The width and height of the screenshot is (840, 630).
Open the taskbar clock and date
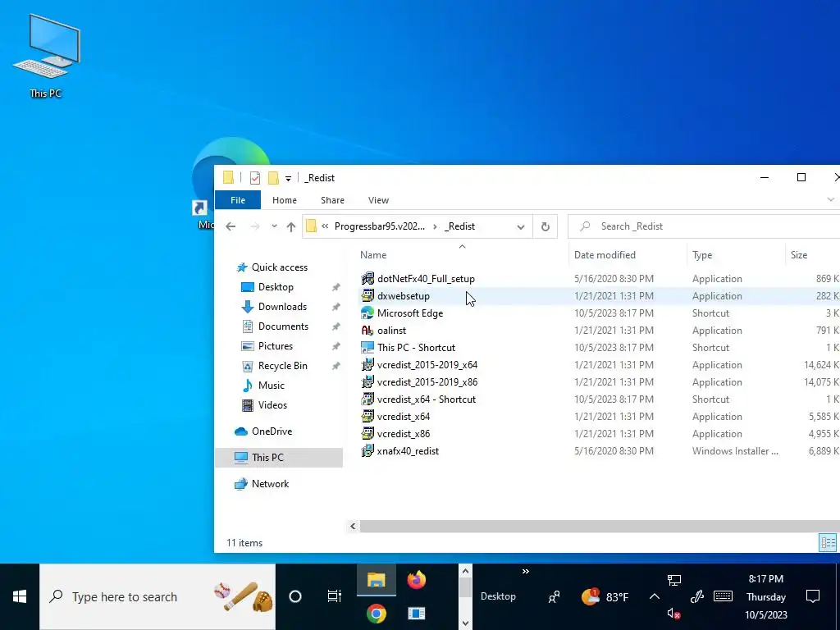click(x=766, y=596)
